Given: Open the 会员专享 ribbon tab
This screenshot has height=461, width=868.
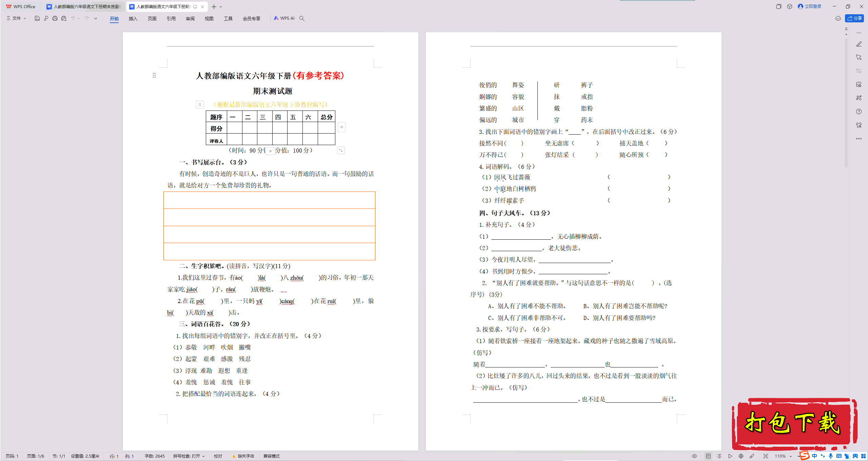Looking at the screenshot, I should tap(252, 19).
